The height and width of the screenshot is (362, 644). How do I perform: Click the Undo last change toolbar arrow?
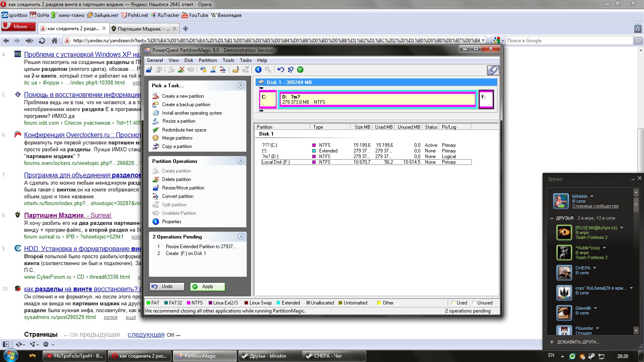[x=281, y=70]
